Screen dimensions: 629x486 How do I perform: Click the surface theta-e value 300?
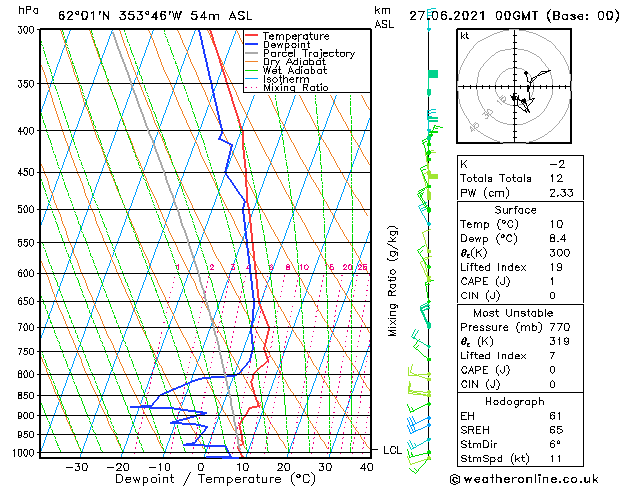[x=560, y=253]
